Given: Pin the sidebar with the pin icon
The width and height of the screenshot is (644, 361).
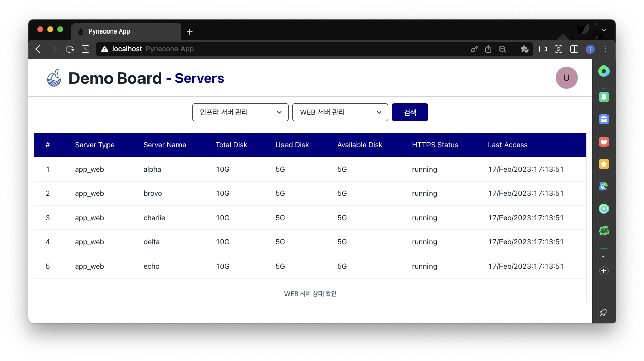Looking at the screenshot, I should point(603,312).
